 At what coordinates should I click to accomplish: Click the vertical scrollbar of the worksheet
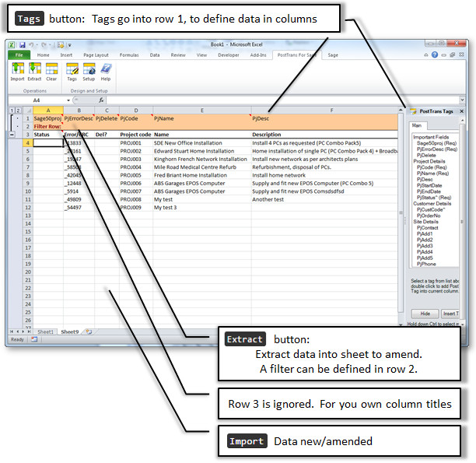coord(401,212)
